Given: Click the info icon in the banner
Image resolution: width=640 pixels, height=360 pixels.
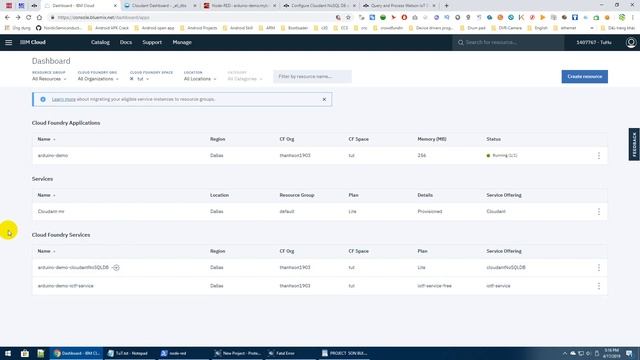Looking at the screenshot, I should pos(43,99).
